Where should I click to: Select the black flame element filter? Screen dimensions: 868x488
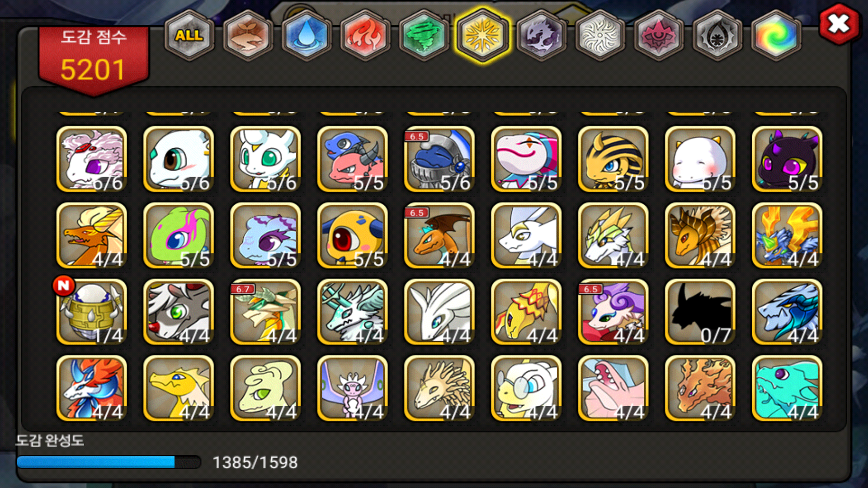coord(717,35)
